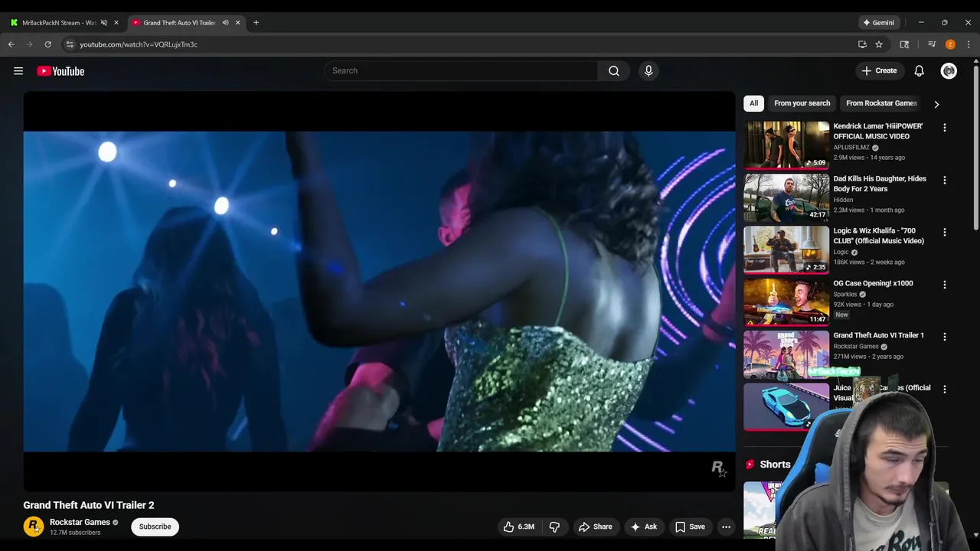Go to the Sparkles channel
The height and width of the screenshot is (551, 980).
(x=845, y=295)
